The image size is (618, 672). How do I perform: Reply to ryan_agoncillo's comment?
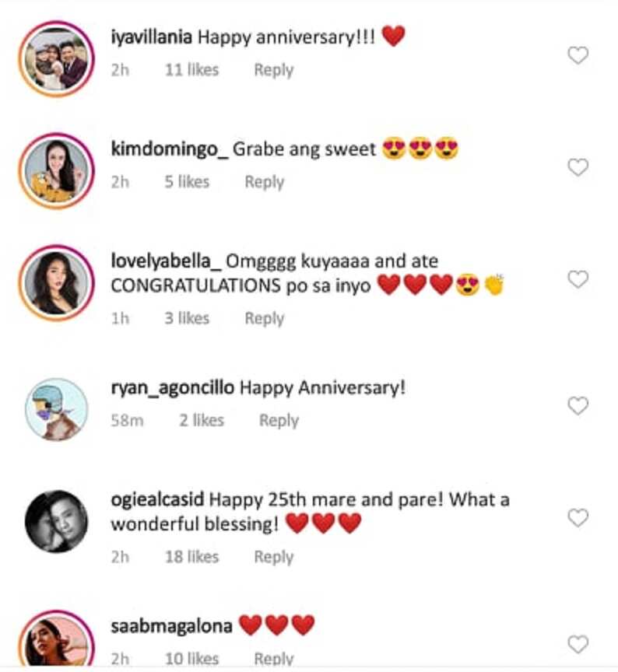pyautogui.click(x=279, y=421)
